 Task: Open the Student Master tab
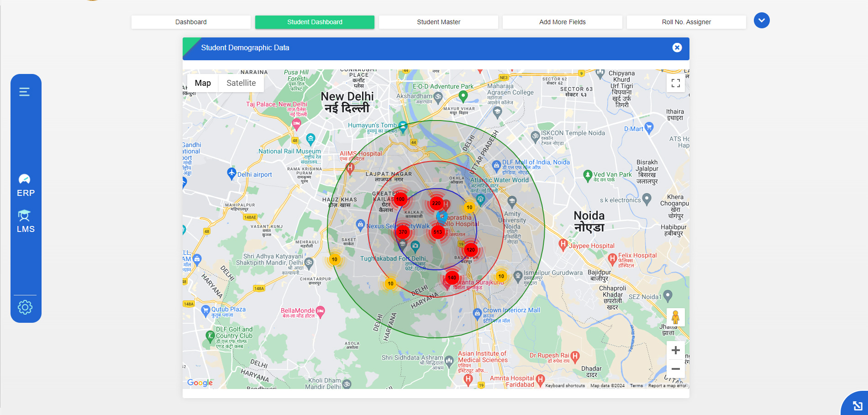pos(438,22)
